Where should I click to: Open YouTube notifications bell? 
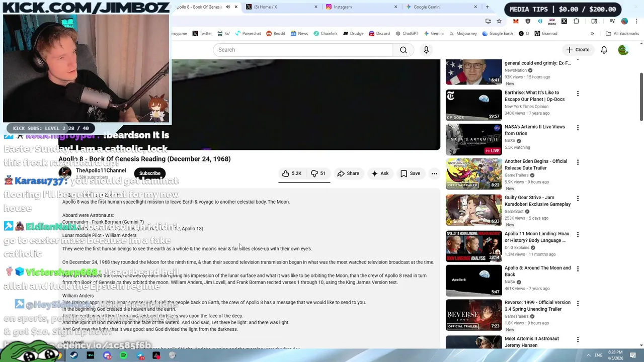(x=604, y=50)
